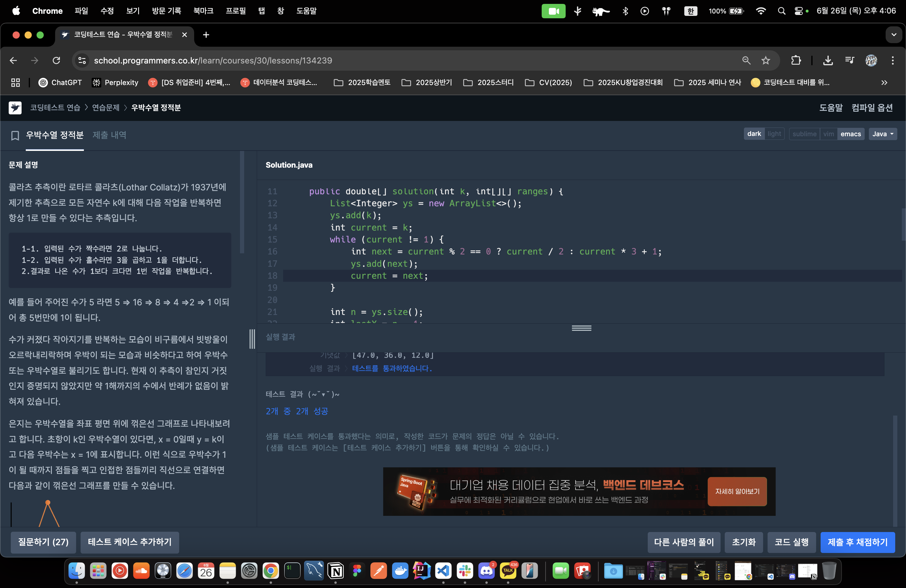Open media controls icon in Chrome toolbar
The height and width of the screenshot is (588, 906).
(849, 60)
